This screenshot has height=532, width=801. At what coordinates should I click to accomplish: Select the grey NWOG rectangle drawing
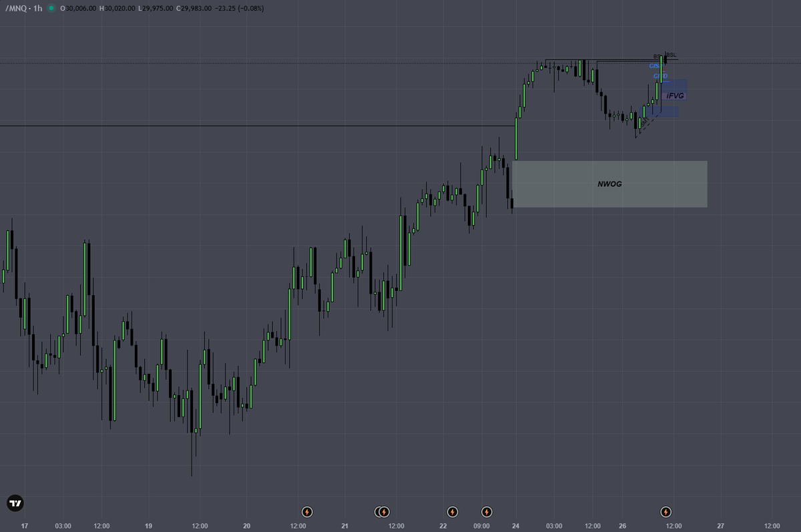[609, 184]
